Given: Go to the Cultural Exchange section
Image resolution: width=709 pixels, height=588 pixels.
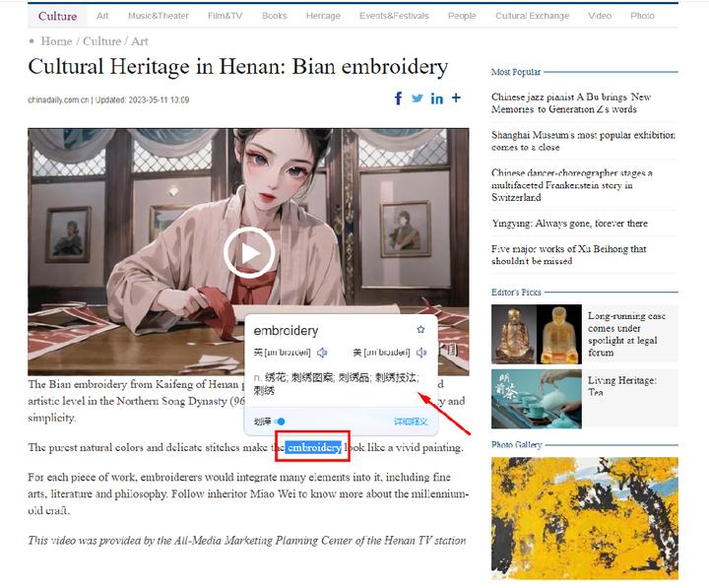Looking at the screenshot, I should pyautogui.click(x=532, y=16).
